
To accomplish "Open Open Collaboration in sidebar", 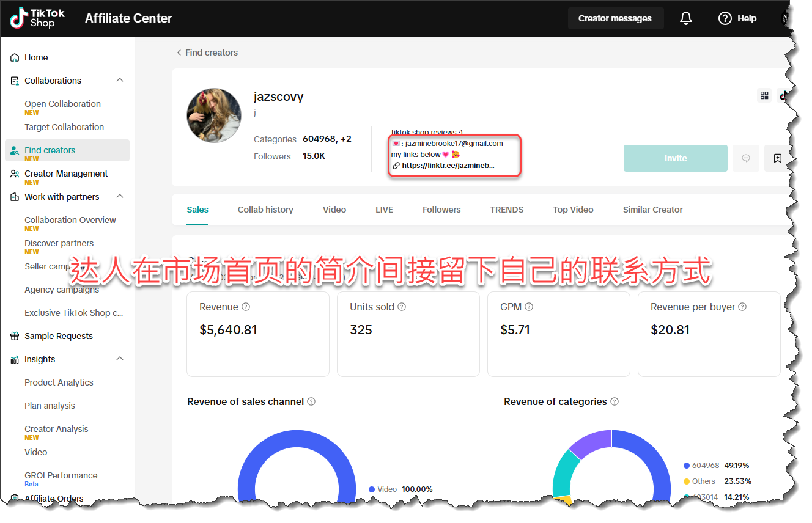I will pyautogui.click(x=62, y=104).
